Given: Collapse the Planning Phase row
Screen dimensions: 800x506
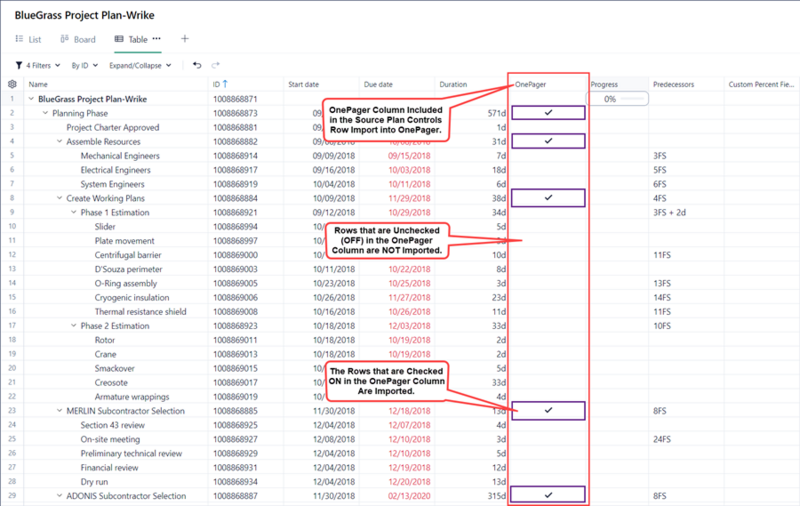Looking at the screenshot, I should pos(45,113).
